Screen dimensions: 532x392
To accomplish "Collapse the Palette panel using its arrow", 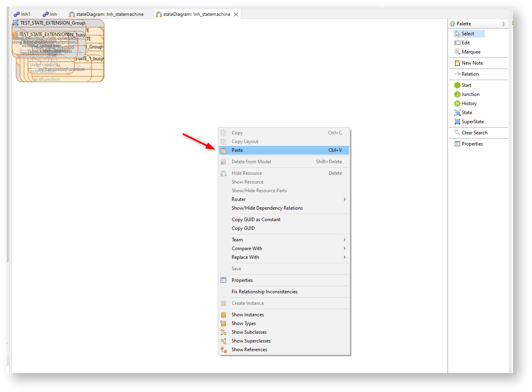I will pos(504,24).
